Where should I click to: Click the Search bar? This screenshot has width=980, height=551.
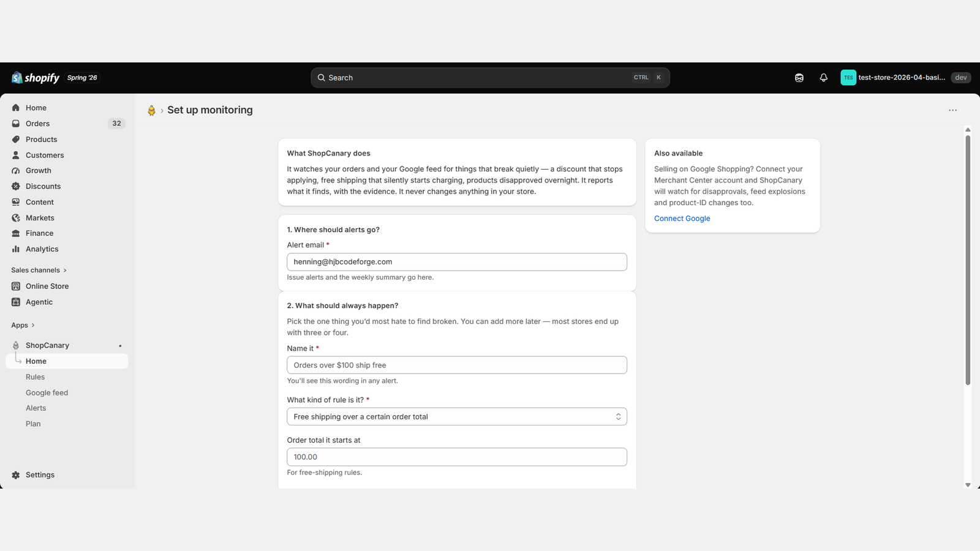(x=490, y=78)
